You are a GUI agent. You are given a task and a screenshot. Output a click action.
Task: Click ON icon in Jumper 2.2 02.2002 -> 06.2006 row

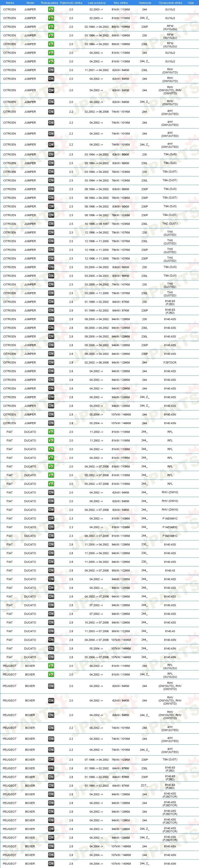(x=51, y=112)
